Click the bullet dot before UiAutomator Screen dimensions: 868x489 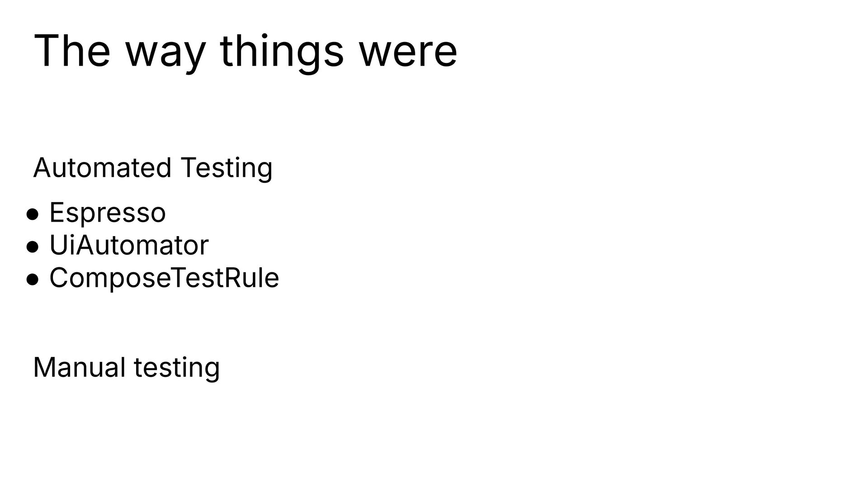point(33,247)
